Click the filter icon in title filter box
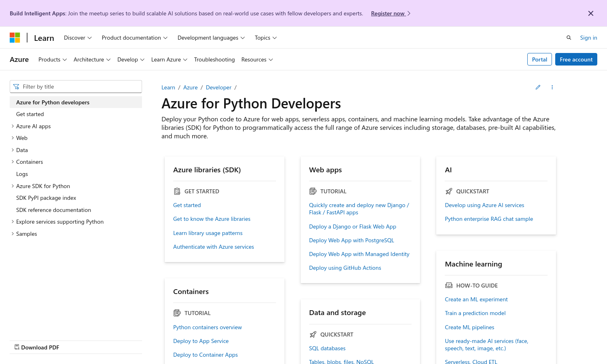607x364 pixels. point(16,87)
